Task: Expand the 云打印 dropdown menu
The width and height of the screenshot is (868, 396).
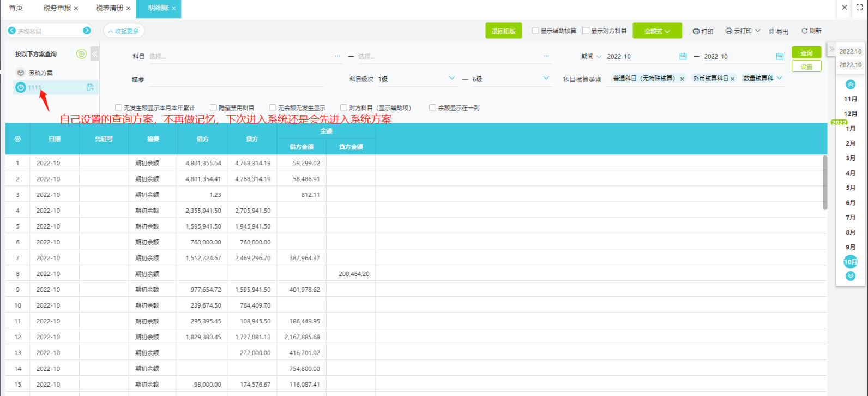Action: (757, 31)
